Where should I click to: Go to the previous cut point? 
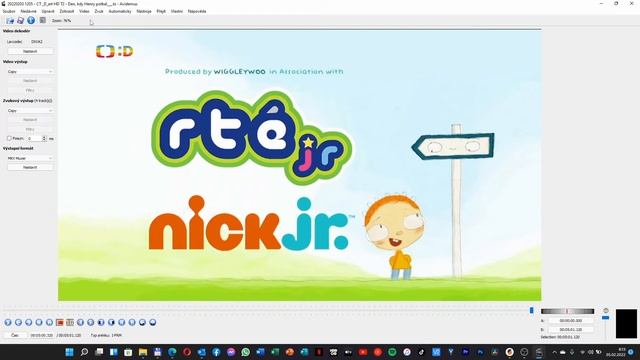pos(80,322)
